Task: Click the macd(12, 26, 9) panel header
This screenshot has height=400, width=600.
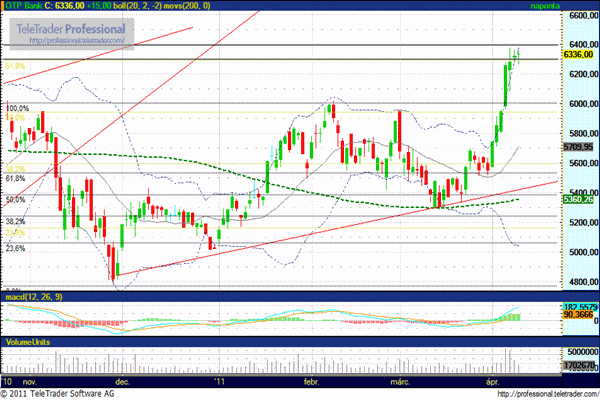Action: (31, 298)
